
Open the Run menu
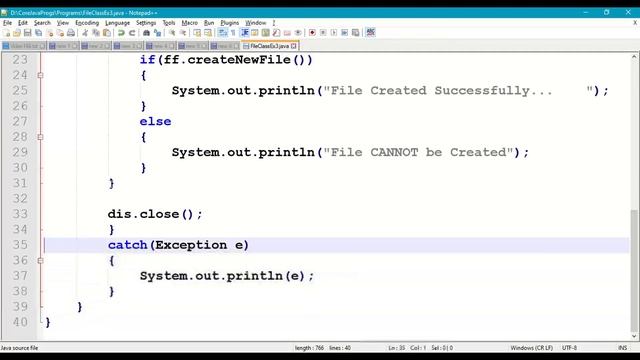(x=209, y=23)
